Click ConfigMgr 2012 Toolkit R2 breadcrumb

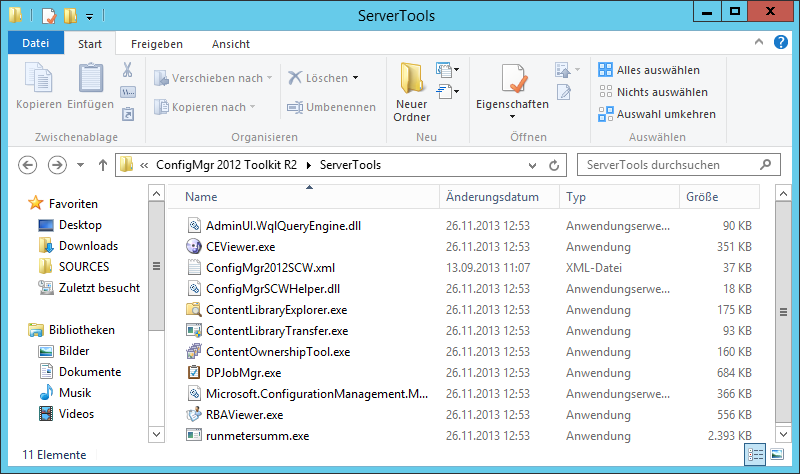226,165
